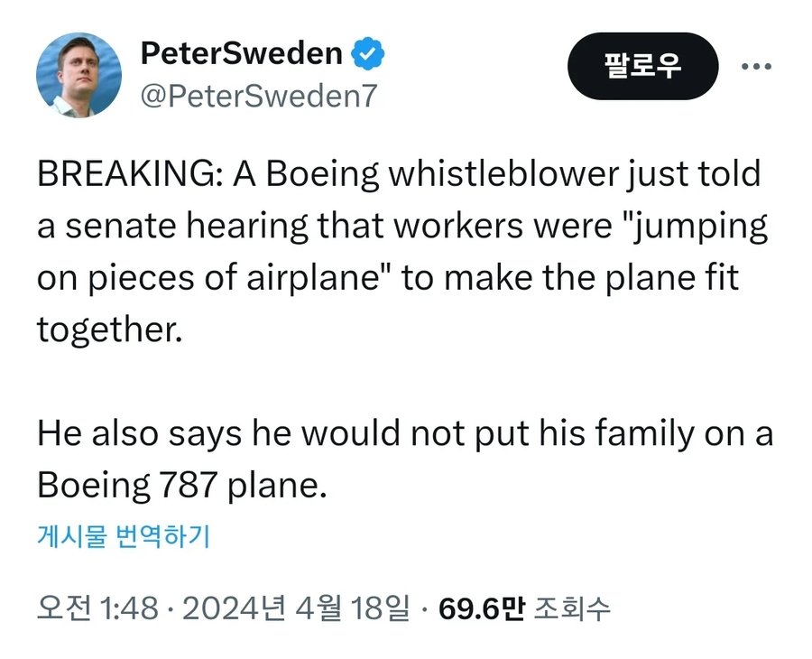Open the three-dot more options menu
This screenshot has width=812, height=659.
(755, 67)
